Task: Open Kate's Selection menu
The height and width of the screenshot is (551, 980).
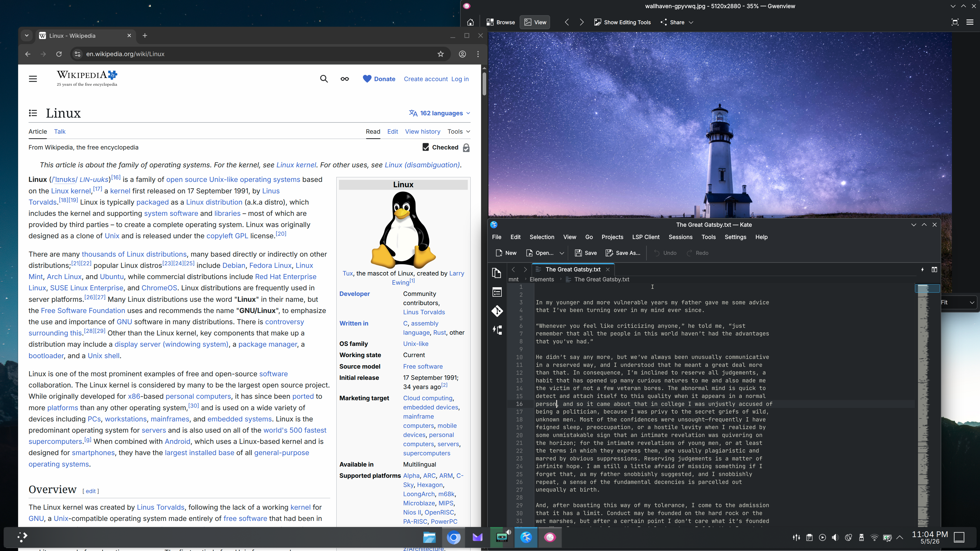Action: point(542,237)
